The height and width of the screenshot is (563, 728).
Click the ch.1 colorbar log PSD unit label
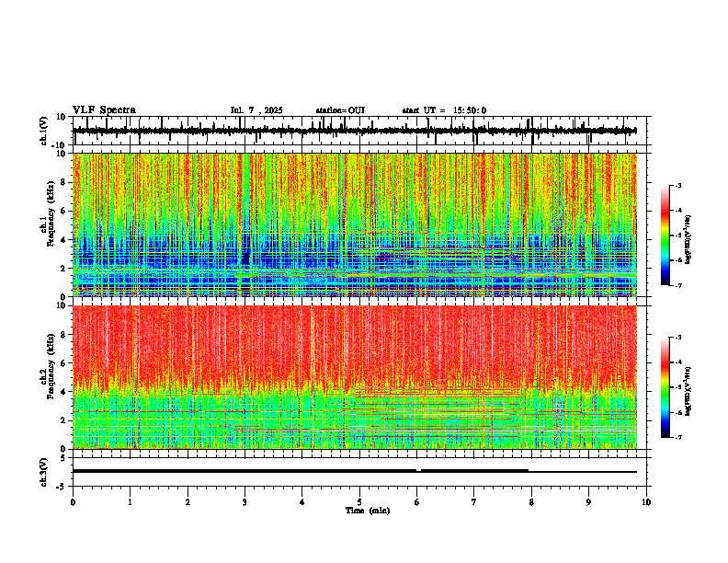[x=688, y=239]
